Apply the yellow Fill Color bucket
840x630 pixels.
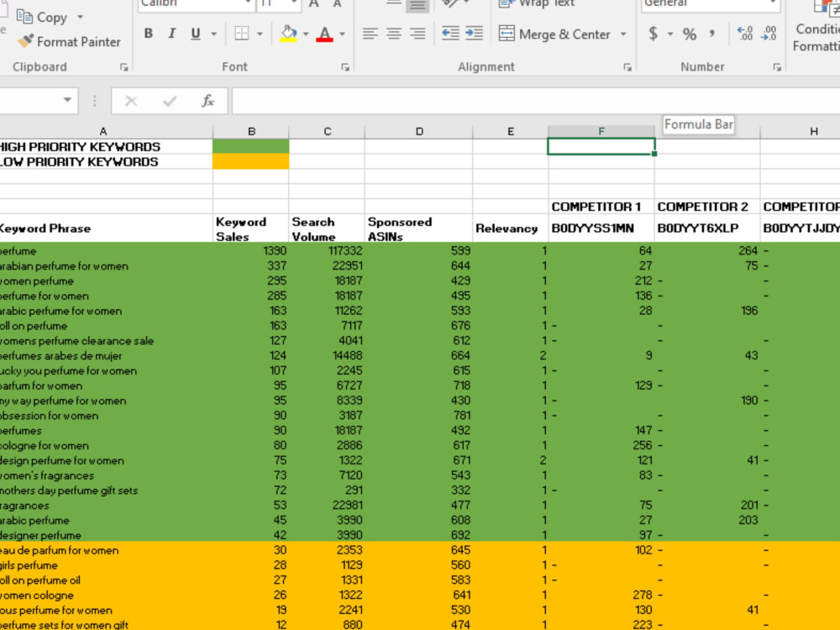pos(288,34)
